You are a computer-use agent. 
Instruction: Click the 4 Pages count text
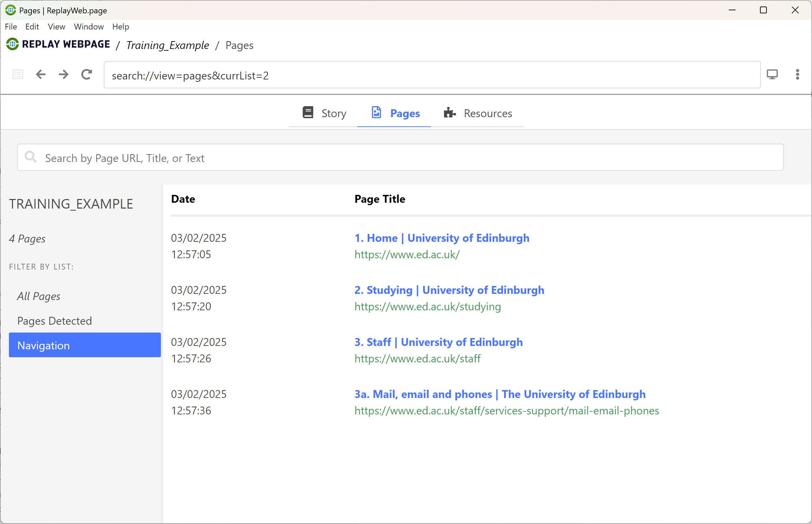point(27,239)
